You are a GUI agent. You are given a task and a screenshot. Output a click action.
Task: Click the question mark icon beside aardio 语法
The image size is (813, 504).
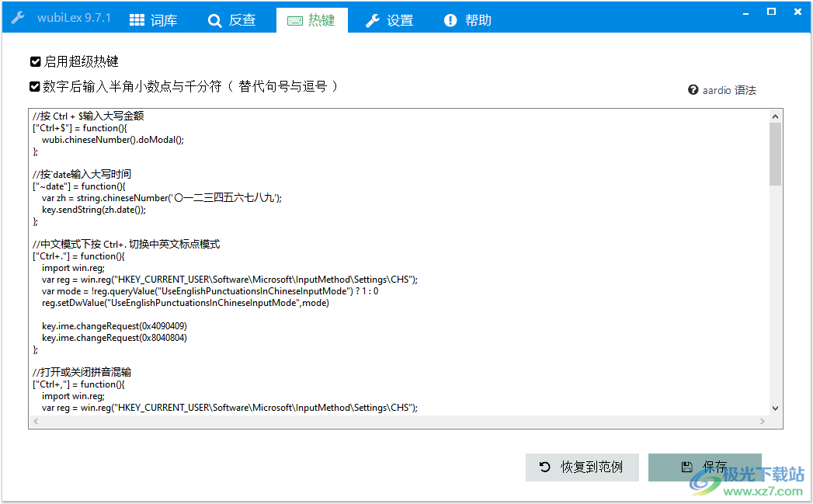point(693,89)
